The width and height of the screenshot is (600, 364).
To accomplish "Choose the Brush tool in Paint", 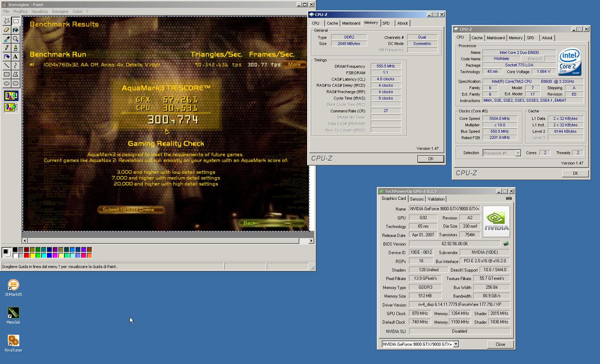I will [16, 48].
